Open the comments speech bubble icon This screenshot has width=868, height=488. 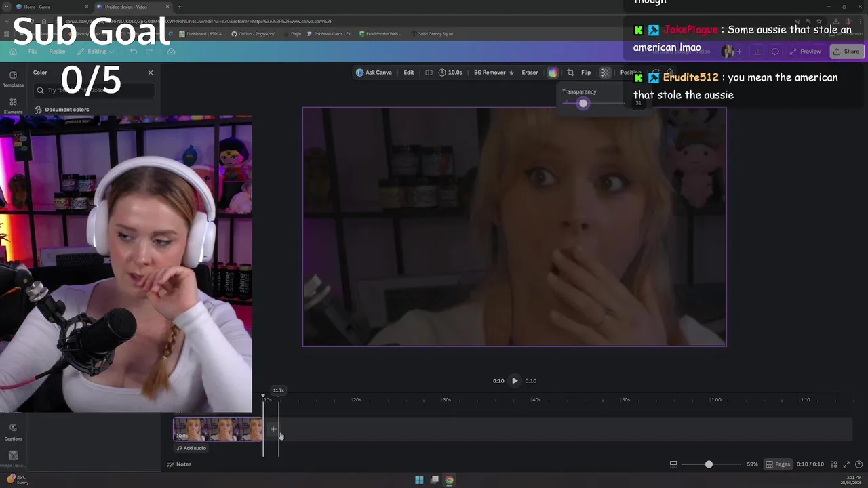pyautogui.click(x=775, y=52)
